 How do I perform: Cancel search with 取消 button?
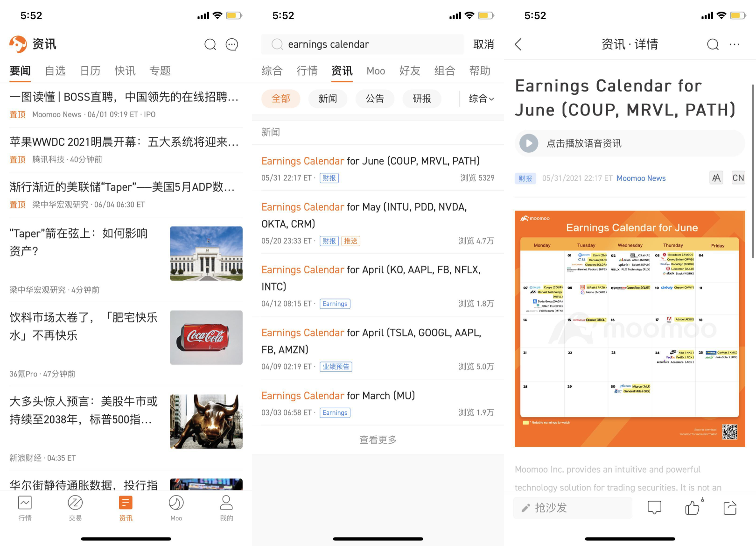tap(483, 44)
